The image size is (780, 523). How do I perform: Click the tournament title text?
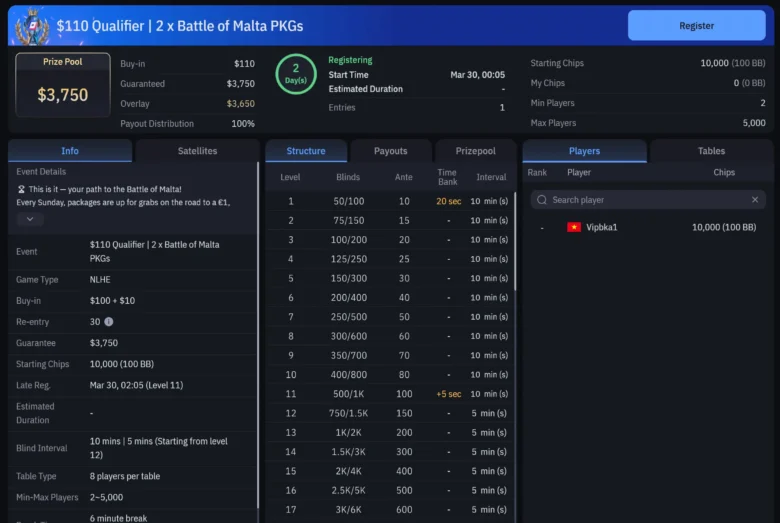[180, 26]
